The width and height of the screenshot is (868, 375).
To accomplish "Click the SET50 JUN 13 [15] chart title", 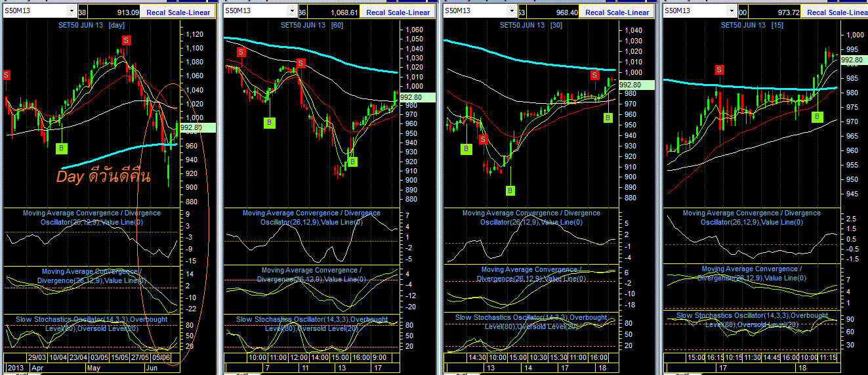I will coord(751,25).
